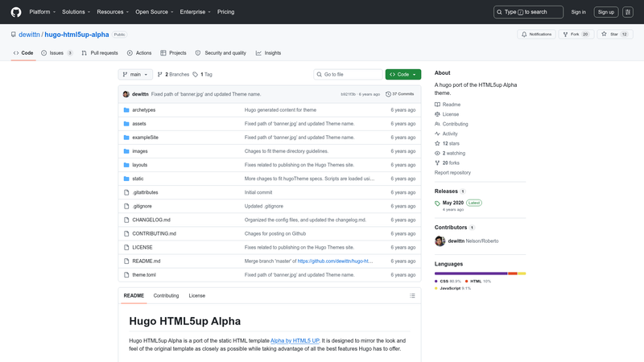Click the branch icon beside 2 Branches
The width and height of the screenshot is (644, 362).
(160, 74)
